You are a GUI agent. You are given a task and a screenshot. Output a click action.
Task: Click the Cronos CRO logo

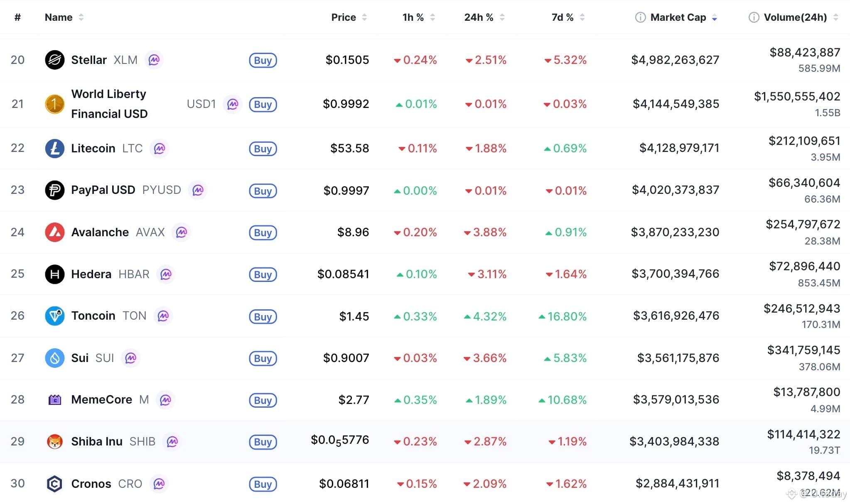point(55,483)
